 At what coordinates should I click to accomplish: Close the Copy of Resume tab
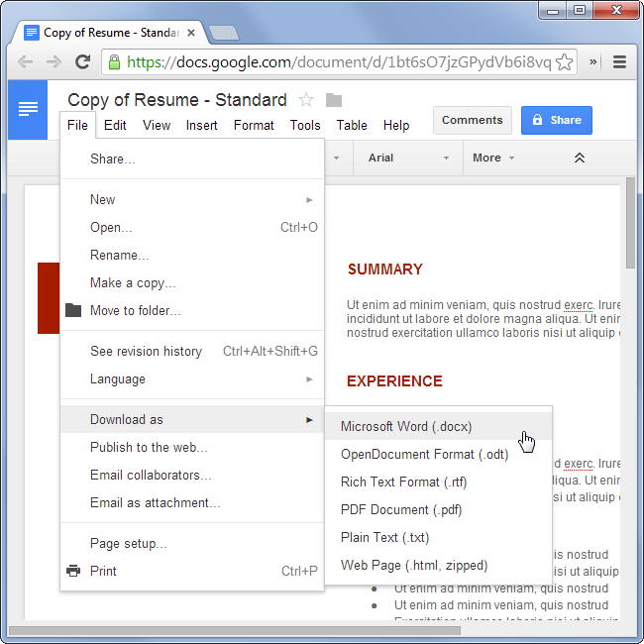click(x=191, y=33)
